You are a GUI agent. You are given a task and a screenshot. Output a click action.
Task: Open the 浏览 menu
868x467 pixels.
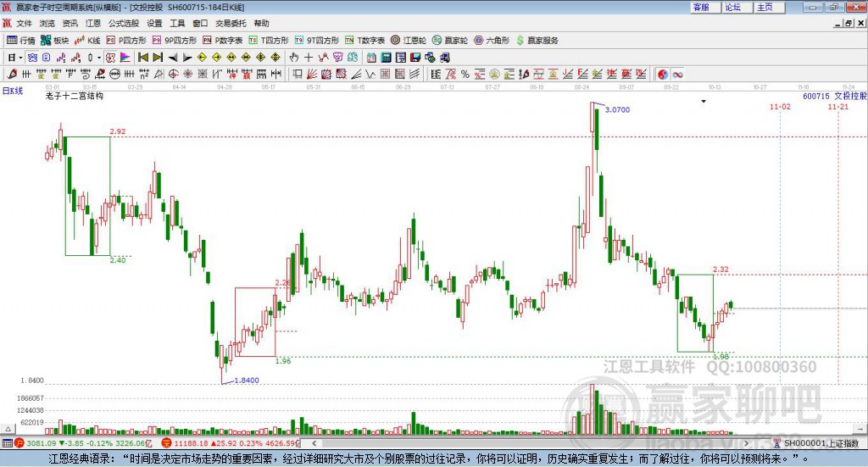tap(47, 23)
